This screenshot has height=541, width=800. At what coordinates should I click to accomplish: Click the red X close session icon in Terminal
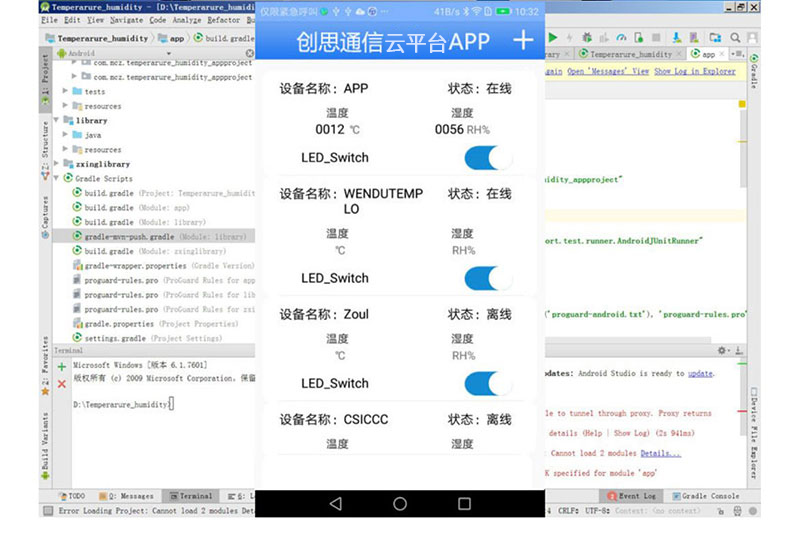click(62, 384)
